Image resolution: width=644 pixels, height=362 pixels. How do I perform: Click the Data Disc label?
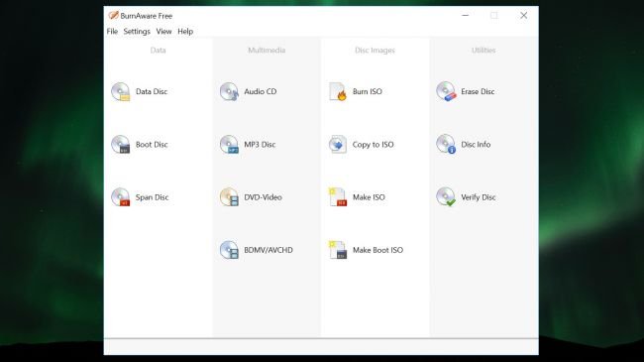coord(152,91)
